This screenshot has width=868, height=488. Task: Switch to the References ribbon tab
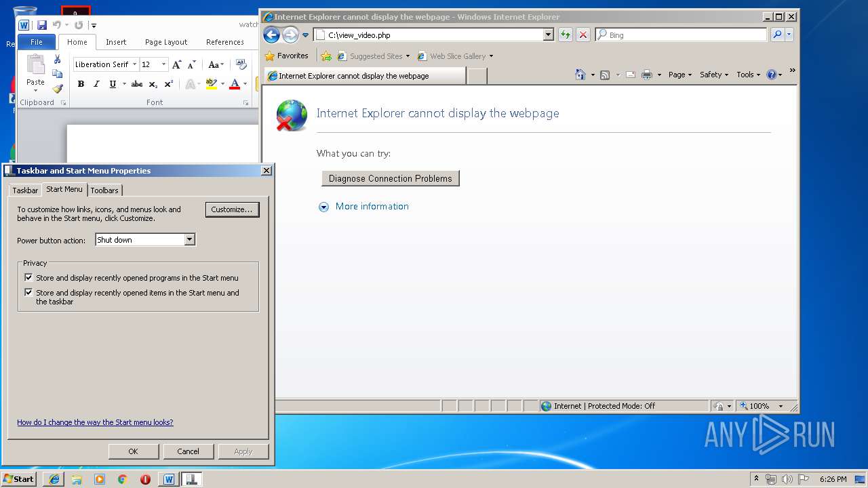(x=225, y=42)
